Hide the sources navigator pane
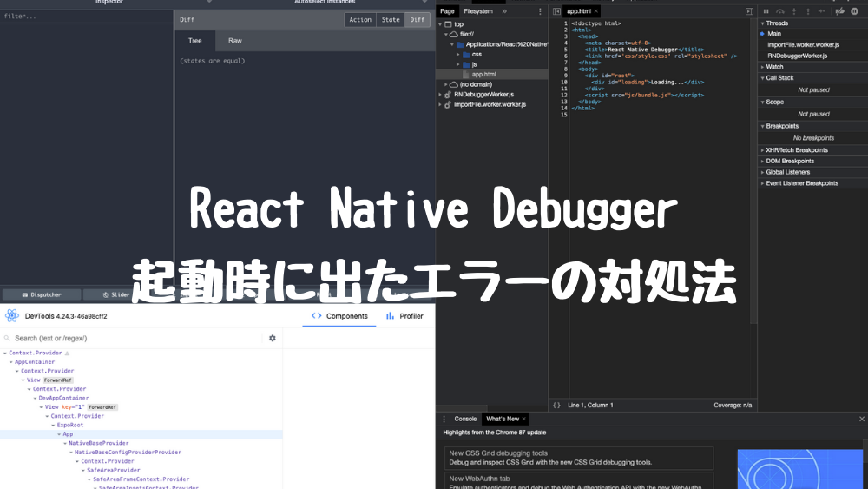Viewport: 868px width, 489px height. (x=557, y=11)
